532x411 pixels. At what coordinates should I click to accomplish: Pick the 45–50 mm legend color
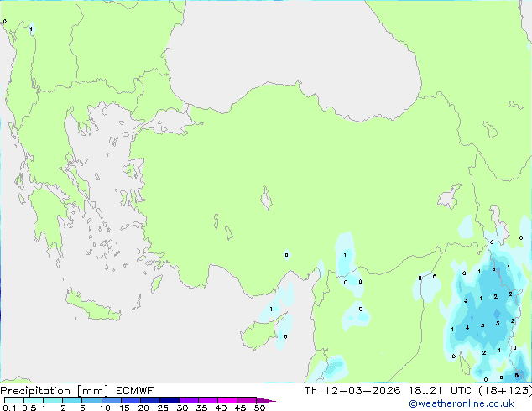click(247, 400)
